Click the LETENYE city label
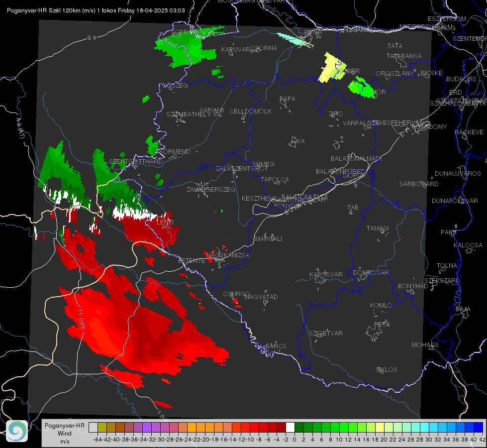The image size is (487, 448). coord(192,261)
